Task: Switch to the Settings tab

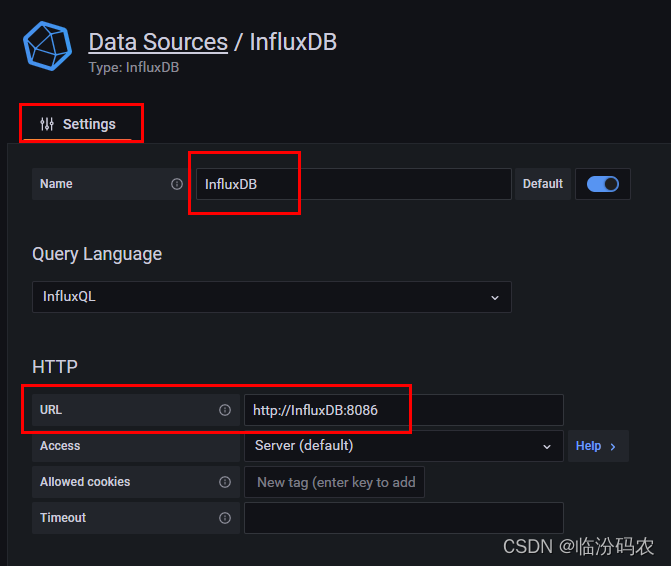Action: click(x=77, y=124)
